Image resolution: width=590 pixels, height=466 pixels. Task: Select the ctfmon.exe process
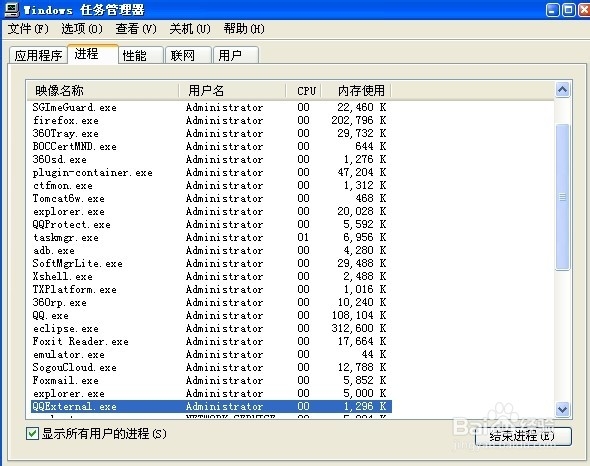[x=210, y=186]
